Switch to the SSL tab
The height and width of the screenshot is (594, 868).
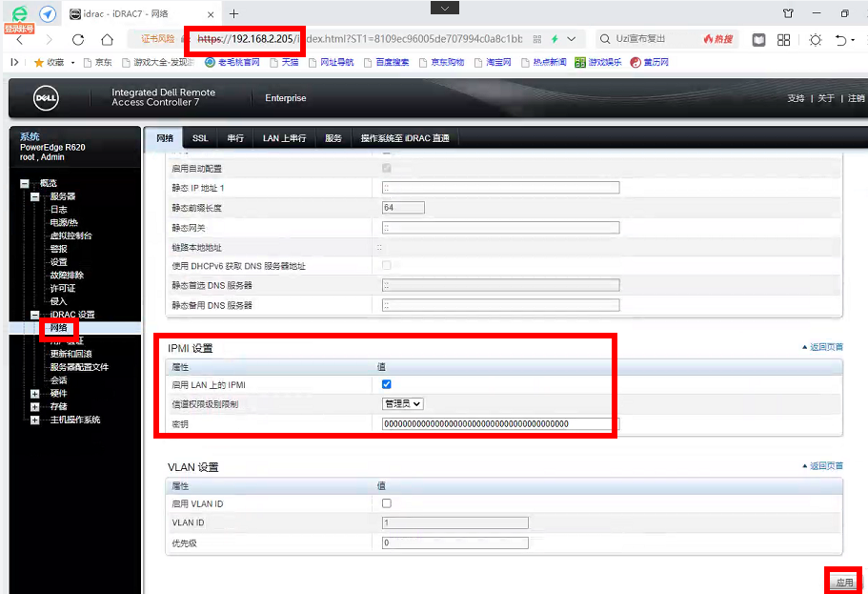click(199, 138)
